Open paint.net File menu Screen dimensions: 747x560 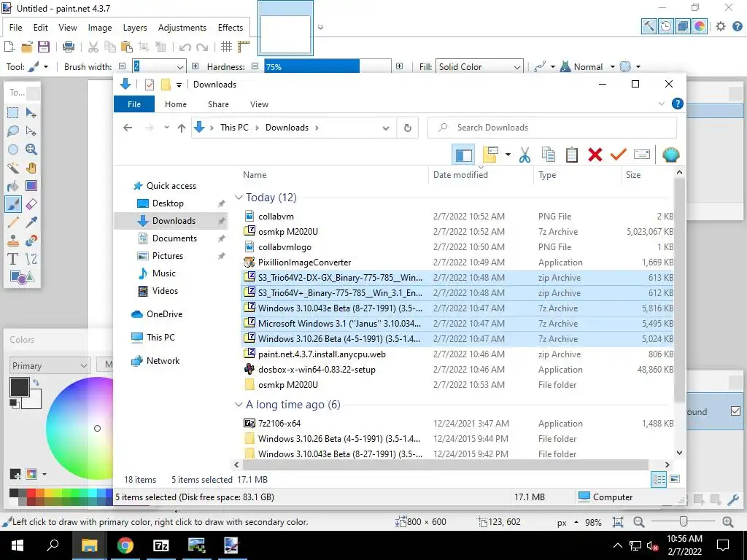tap(15, 28)
